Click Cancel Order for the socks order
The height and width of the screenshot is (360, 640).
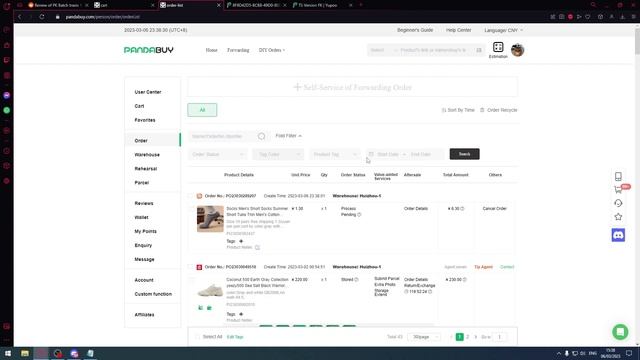[494, 209]
